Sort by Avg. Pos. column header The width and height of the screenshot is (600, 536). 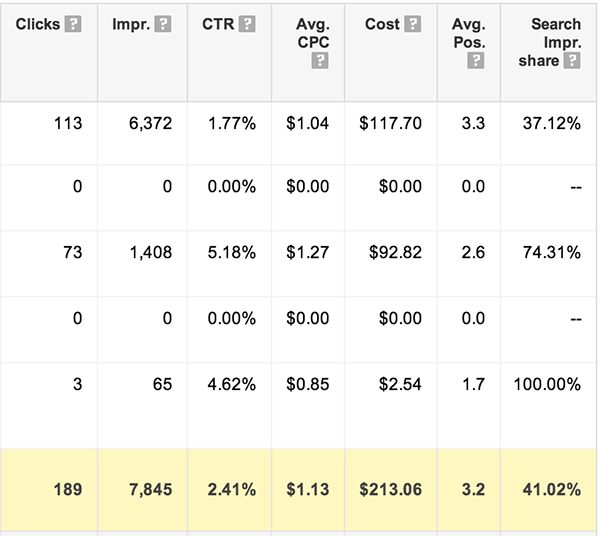tap(469, 33)
